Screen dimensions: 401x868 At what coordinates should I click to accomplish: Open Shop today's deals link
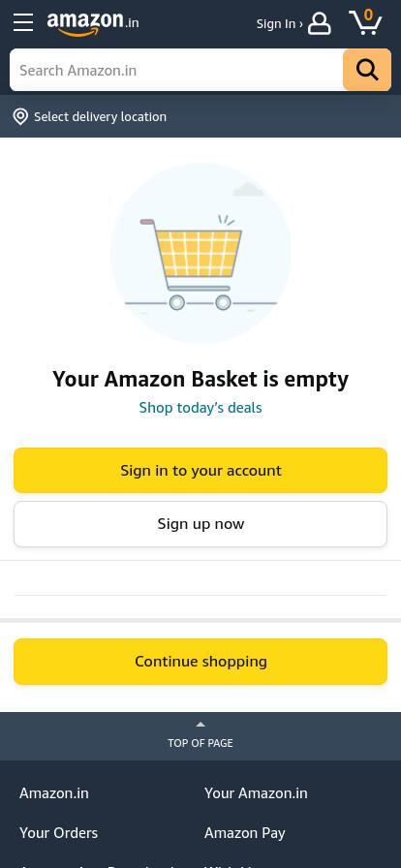(200, 408)
